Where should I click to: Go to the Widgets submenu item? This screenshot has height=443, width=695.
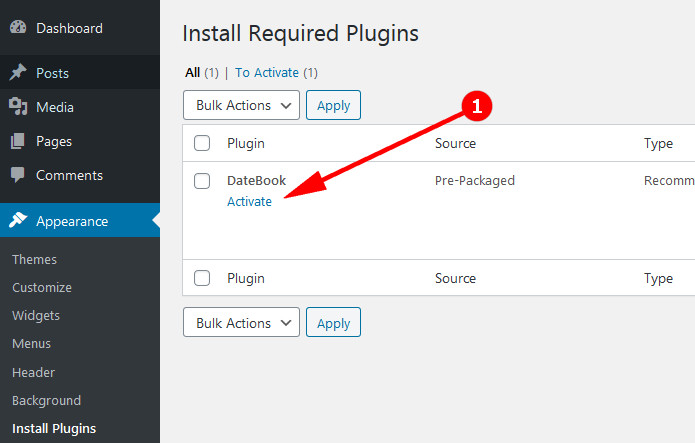click(36, 315)
